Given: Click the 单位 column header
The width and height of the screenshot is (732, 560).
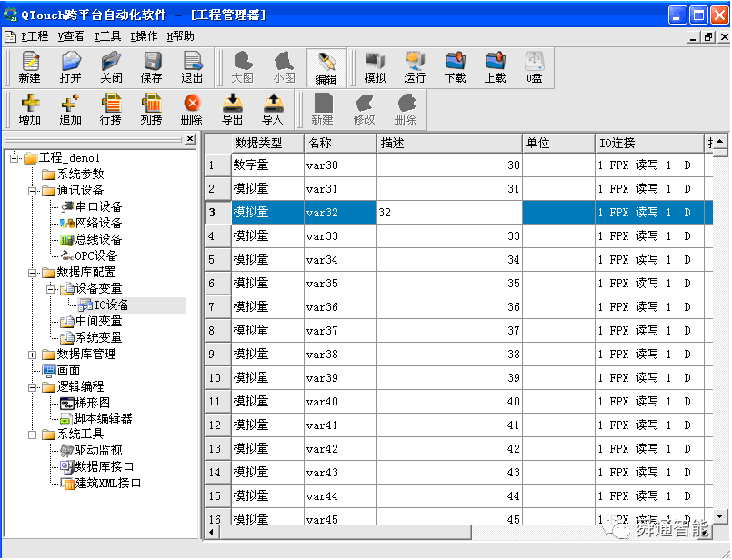Looking at the screenshot, I should pyautogui.click(x=559, y=144).
